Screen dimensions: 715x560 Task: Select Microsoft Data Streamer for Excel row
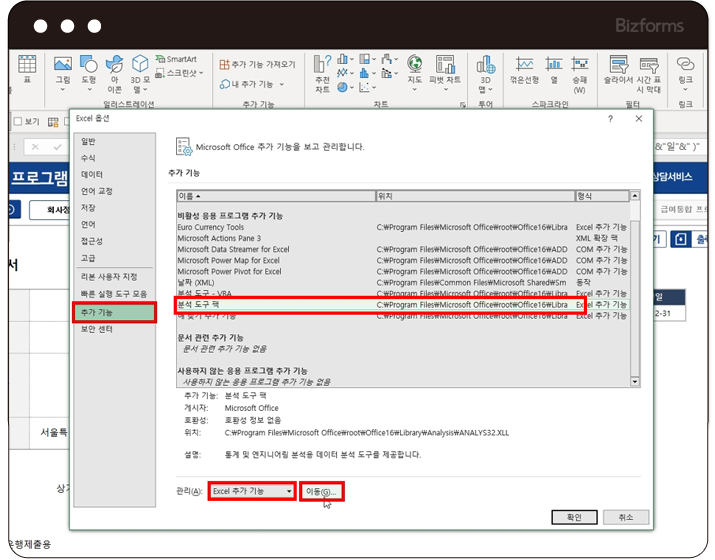click(403, 249)
